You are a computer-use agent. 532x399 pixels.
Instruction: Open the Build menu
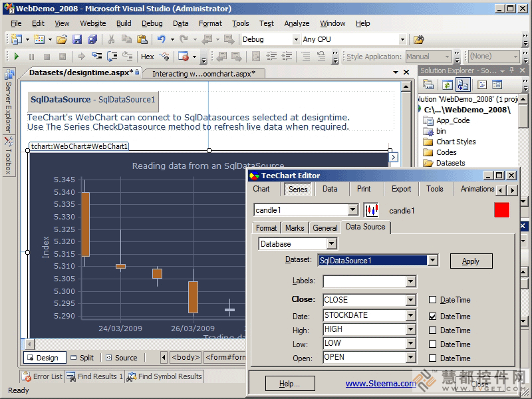[124, 23]
